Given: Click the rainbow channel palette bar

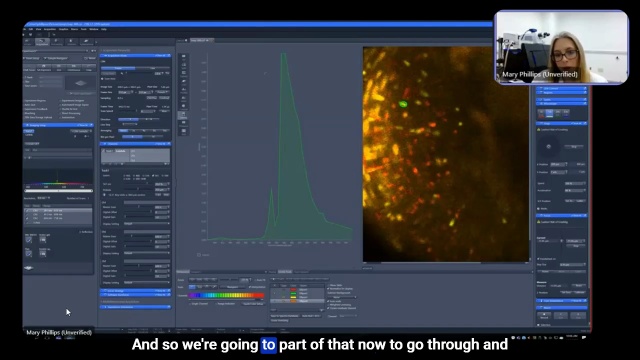Looking at the screenshot, I should [226, 295].
